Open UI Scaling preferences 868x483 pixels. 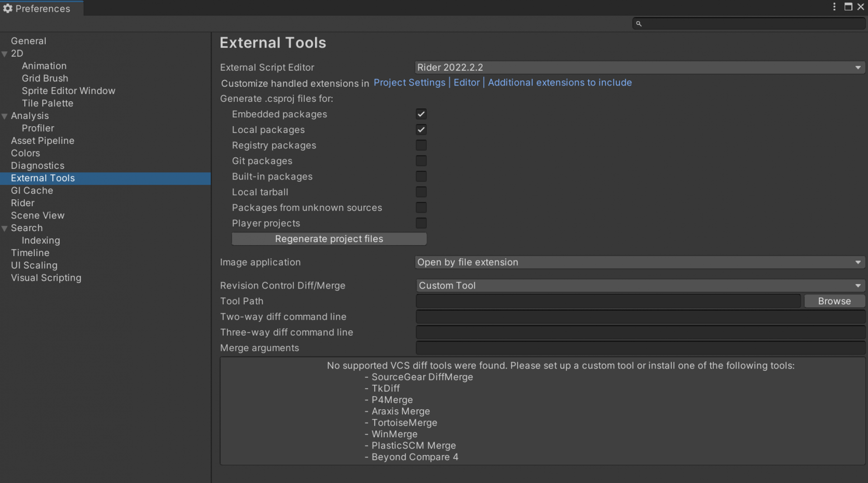(x=34, y=265)
